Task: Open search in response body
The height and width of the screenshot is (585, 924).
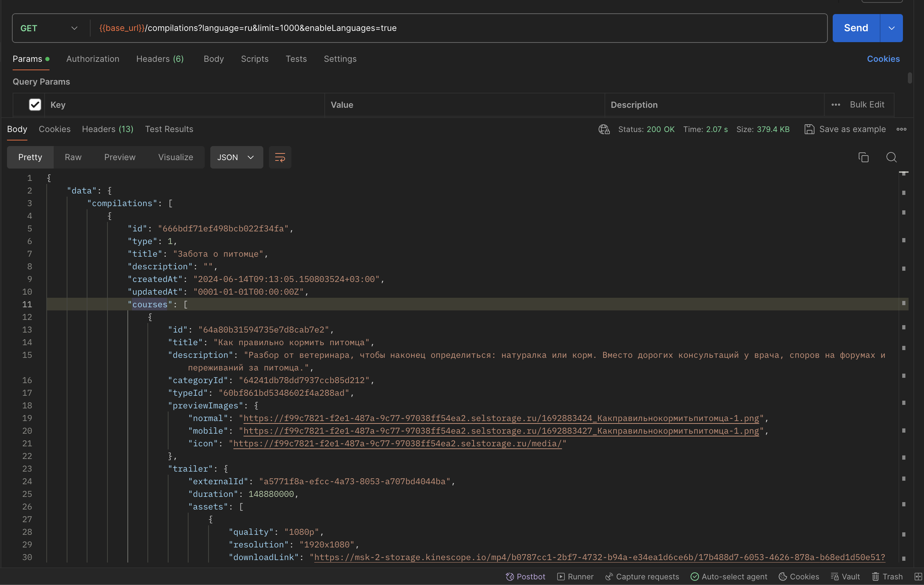Action: coord(891,157)
